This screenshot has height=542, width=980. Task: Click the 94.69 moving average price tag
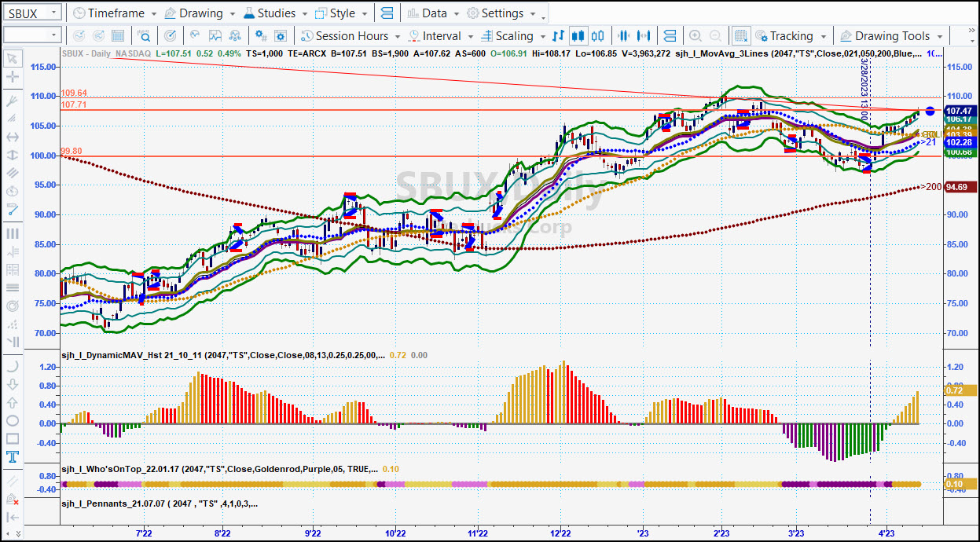pyautogui.click(x=960, y=187)
